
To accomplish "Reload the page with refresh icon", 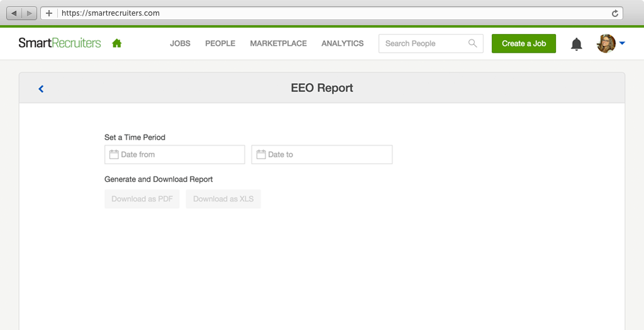I will point(615,13).
